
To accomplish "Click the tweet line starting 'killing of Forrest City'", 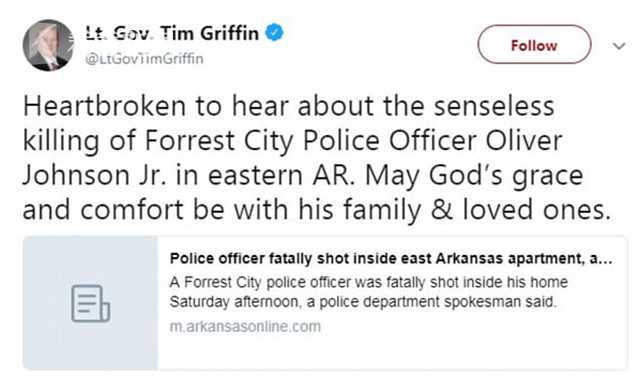I will pyautogui.click(x=292, y=141).
